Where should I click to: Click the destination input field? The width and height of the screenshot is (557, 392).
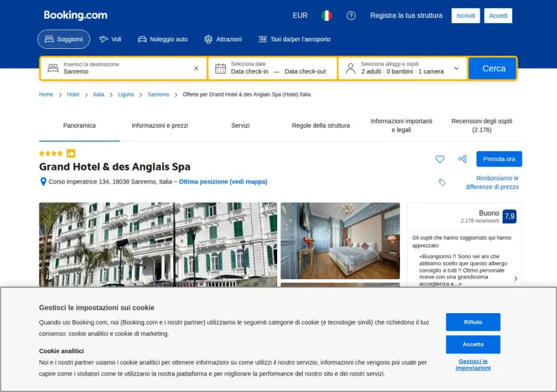pos(124,68)
